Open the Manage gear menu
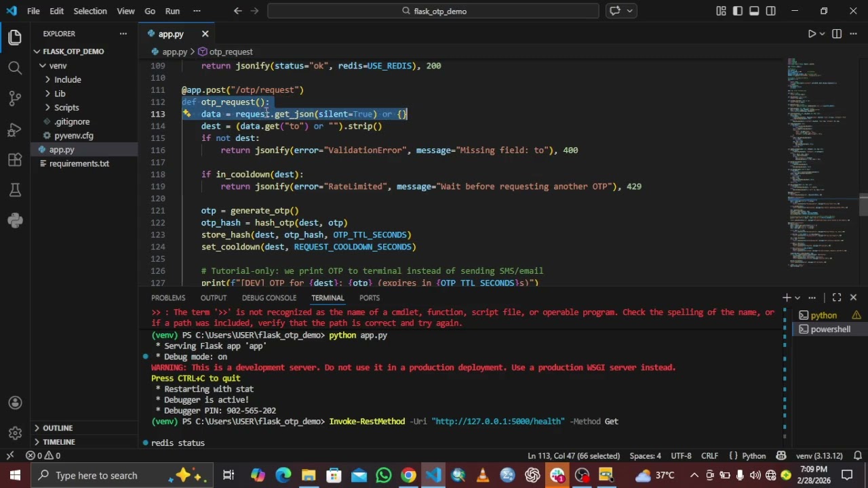This screenshot has height=488, width=868. 15,433
